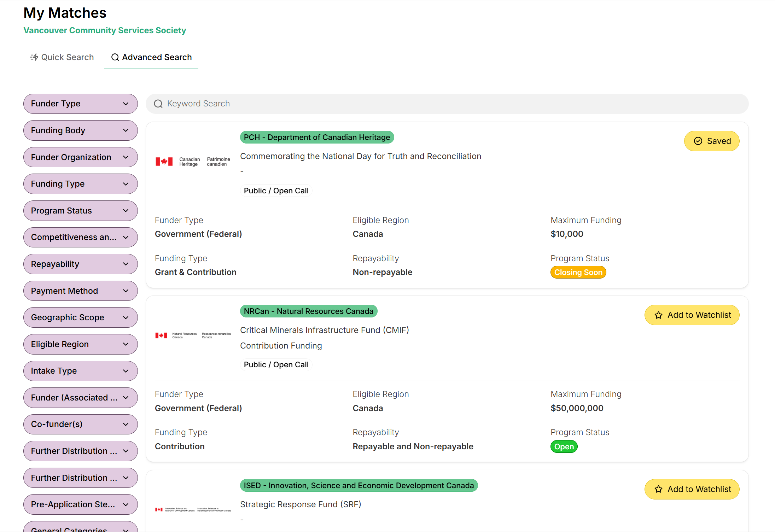Click the ISED funder tag
The image size is (775, 532).
[359, 485]
